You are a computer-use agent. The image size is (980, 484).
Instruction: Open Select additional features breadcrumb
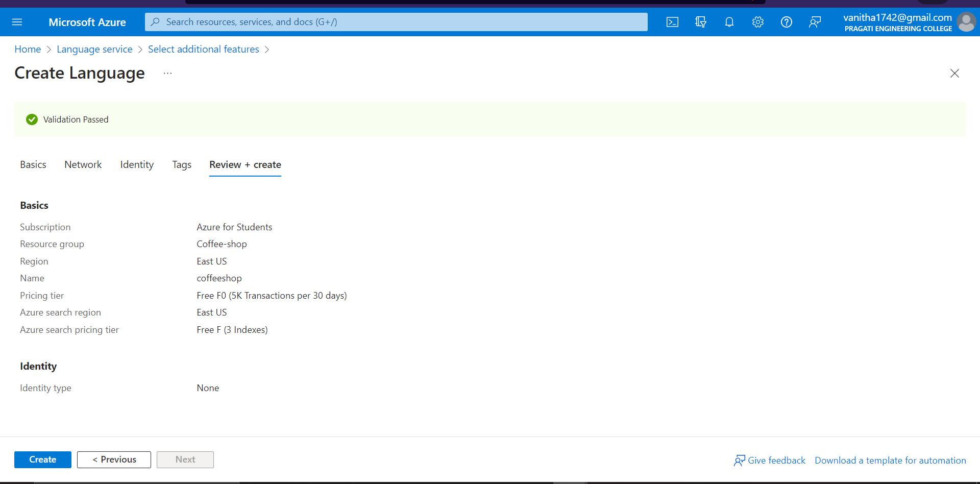pos(204,49)
